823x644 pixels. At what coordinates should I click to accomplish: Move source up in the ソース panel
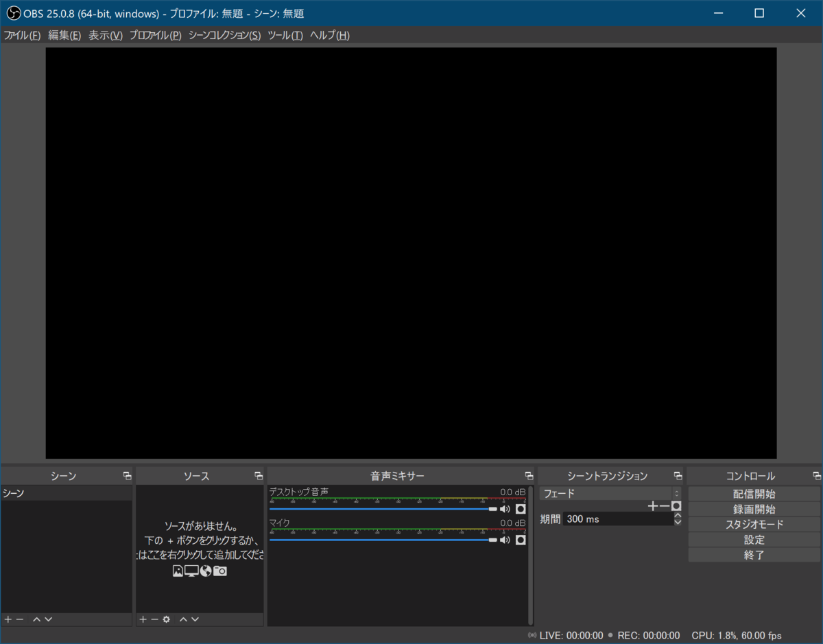point(183,619)
